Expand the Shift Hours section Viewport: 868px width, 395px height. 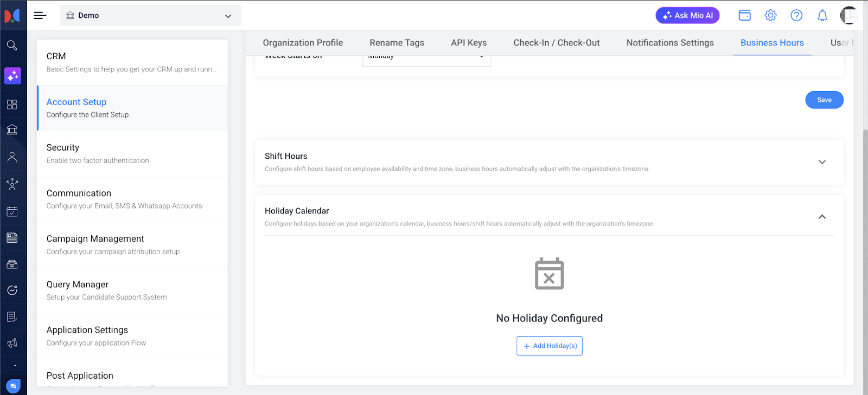pos(821,162)
